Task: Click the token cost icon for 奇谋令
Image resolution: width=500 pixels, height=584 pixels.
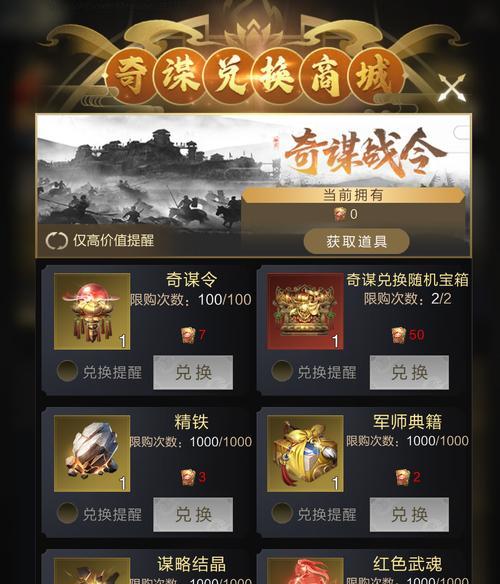Action: [x=188, y=335]
